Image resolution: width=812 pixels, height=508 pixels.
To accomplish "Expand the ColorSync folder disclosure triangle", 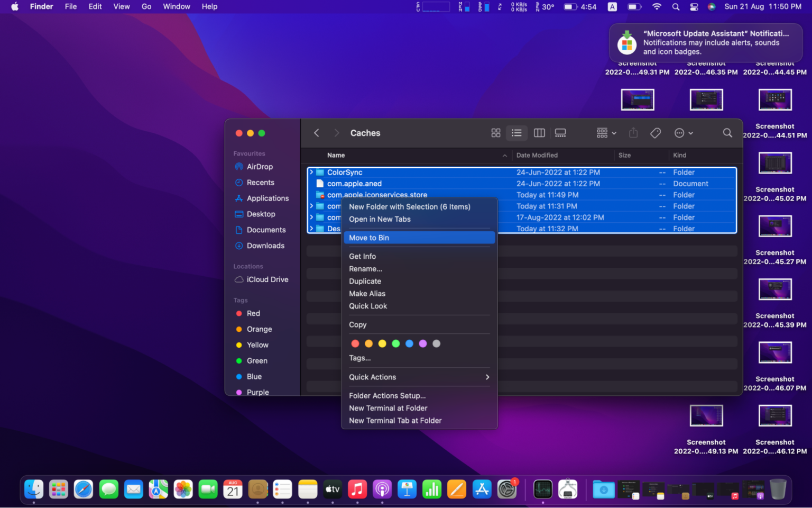I will (311, 172).
